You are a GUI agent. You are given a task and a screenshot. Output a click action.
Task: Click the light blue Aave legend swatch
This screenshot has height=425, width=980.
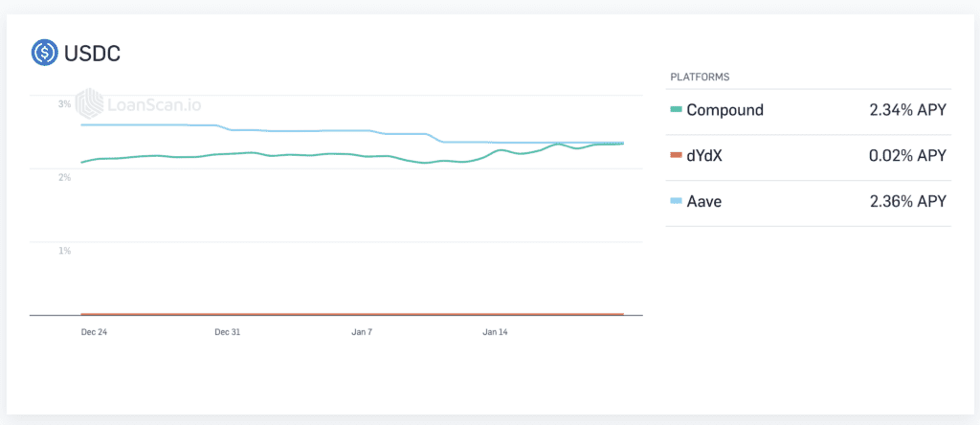pos(676,201)
